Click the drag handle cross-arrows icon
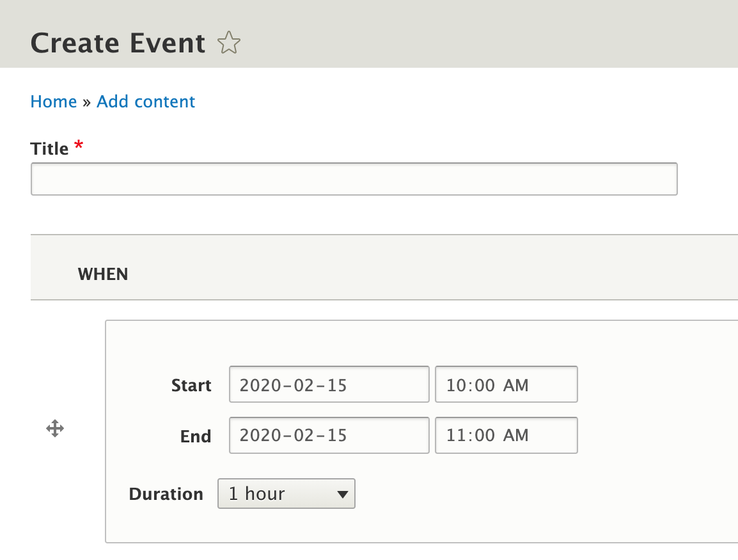 (x=55, y=428)
